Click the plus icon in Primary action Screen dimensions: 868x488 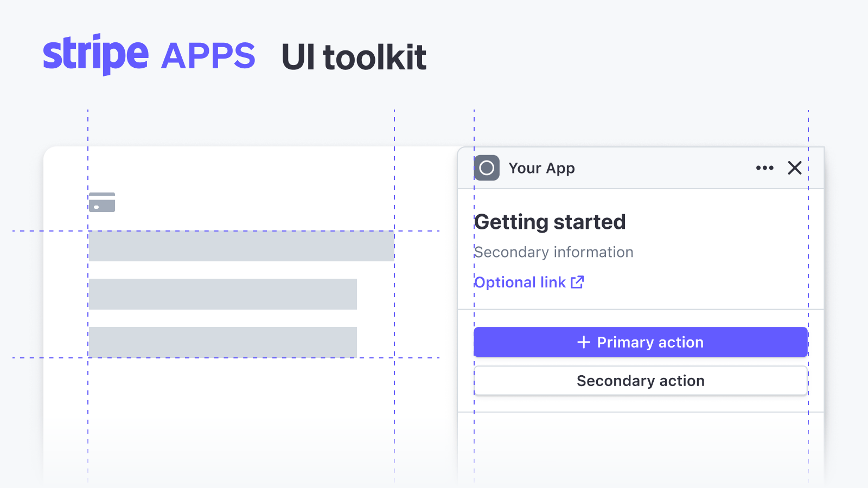point(584,342)
